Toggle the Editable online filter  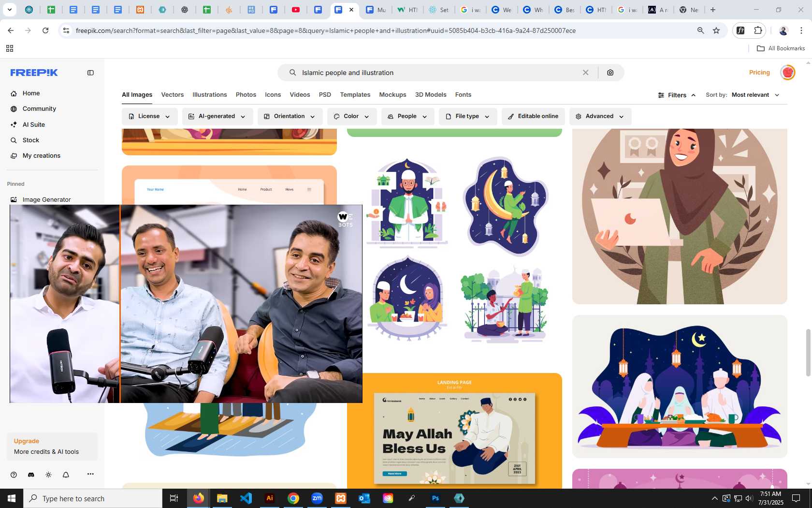pyautogui.click(x=533, y=117)
